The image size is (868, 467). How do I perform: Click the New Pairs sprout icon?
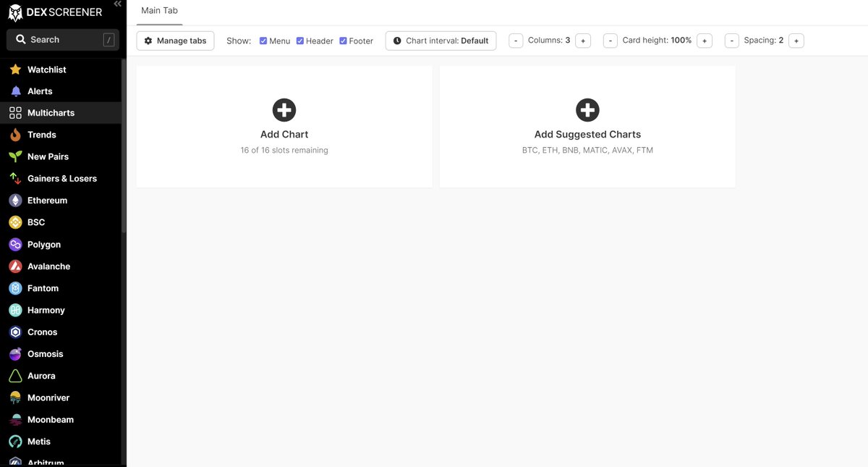coord(15,156)
